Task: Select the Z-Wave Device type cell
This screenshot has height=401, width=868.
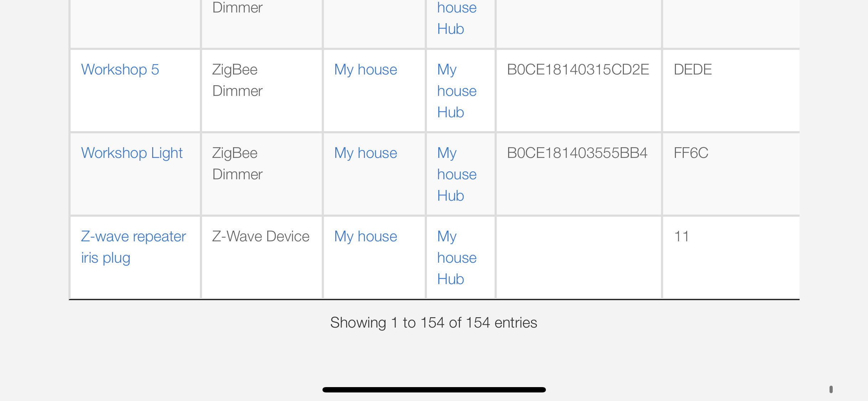Action: click(x=261, y=237)
